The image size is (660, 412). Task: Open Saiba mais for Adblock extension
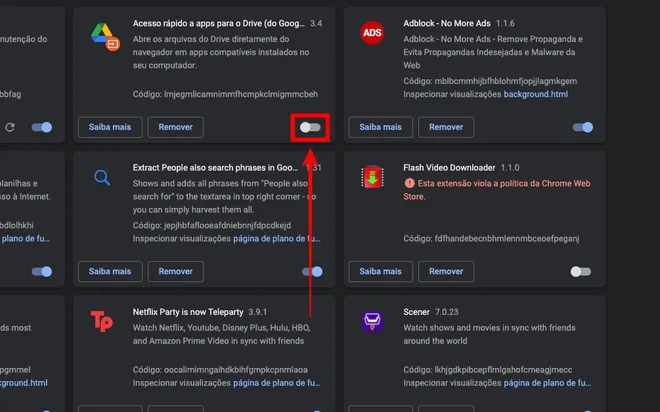(x=381, y=127)
